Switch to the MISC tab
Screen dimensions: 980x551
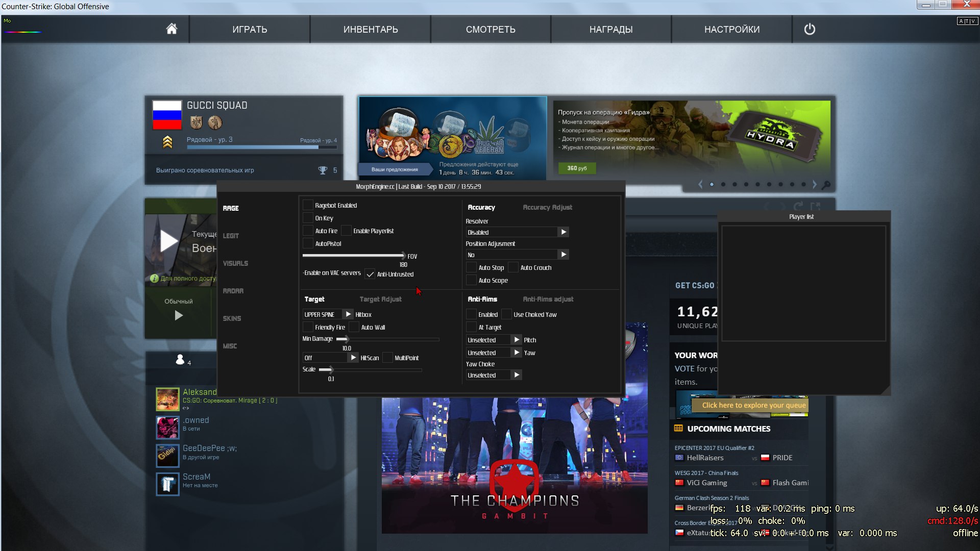click(230, 346)
